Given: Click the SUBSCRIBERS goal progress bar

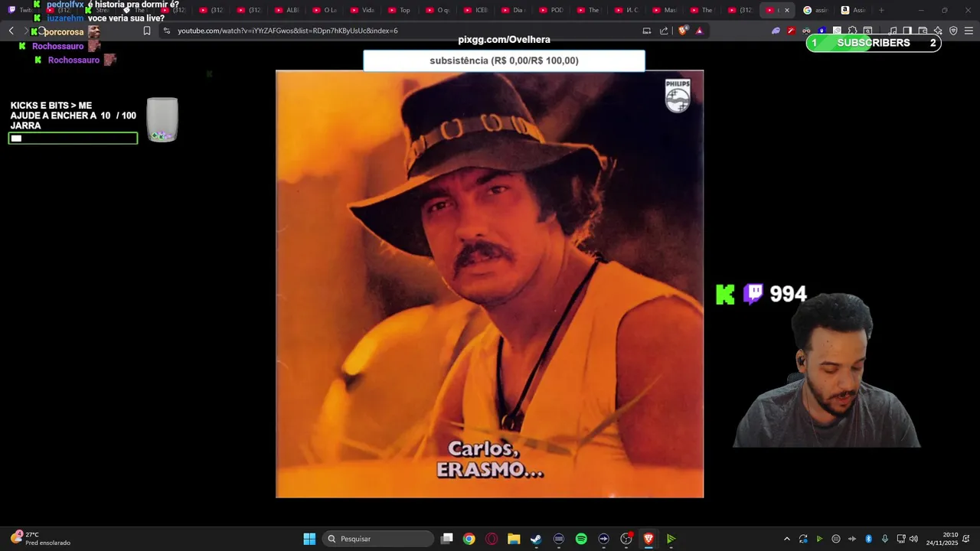Looking at the screenshot, I should tap(874, 43).
